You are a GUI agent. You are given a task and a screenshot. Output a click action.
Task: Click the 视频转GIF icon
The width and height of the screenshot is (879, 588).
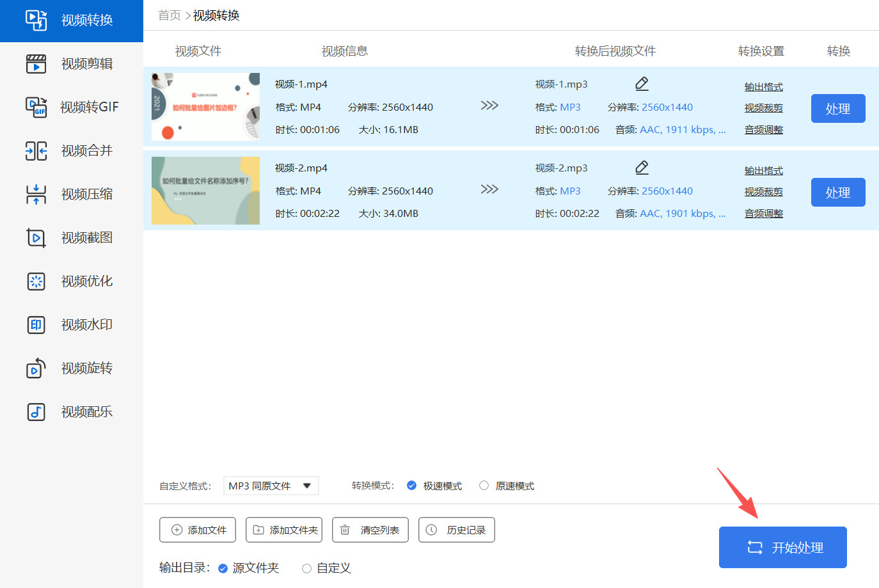point(36,107)
